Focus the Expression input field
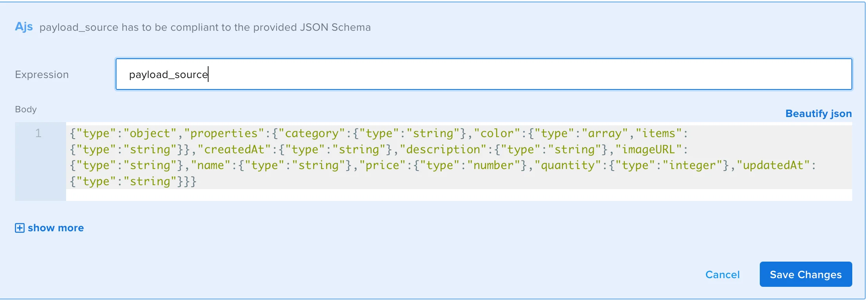This screenshot has width=868, height=301. (x=484, y=74)
